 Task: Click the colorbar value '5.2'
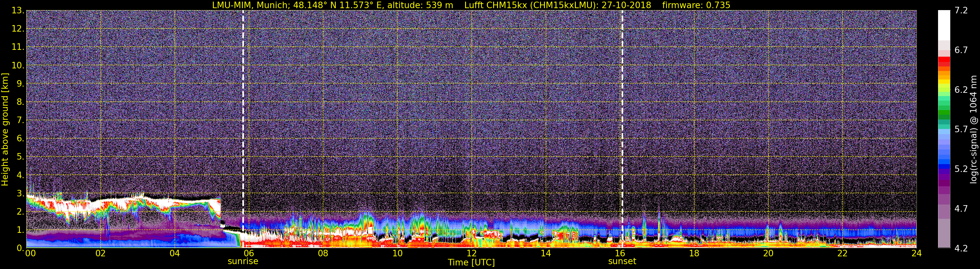[961, 169]
